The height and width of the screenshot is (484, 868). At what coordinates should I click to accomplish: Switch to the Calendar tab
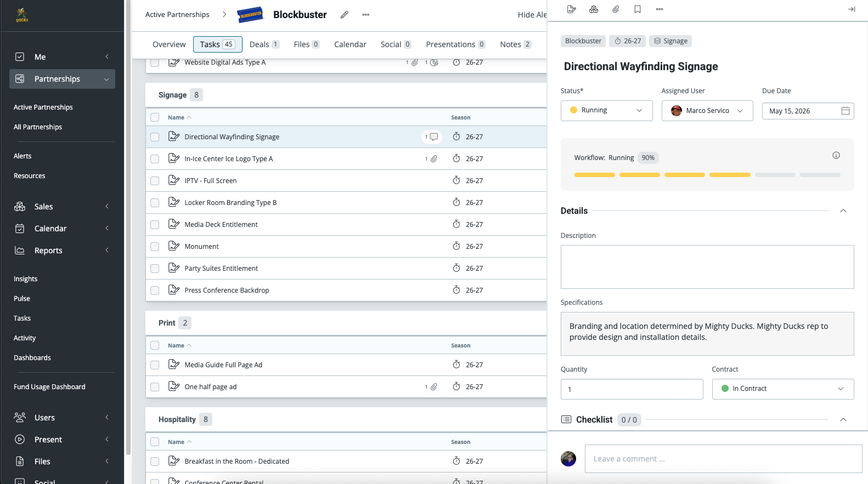tap(350, 44)
